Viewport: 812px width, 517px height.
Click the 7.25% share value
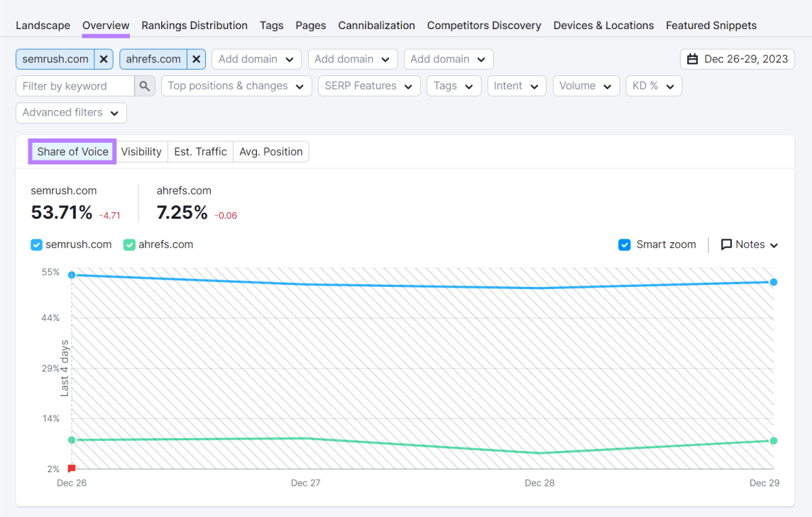[182, 212]
